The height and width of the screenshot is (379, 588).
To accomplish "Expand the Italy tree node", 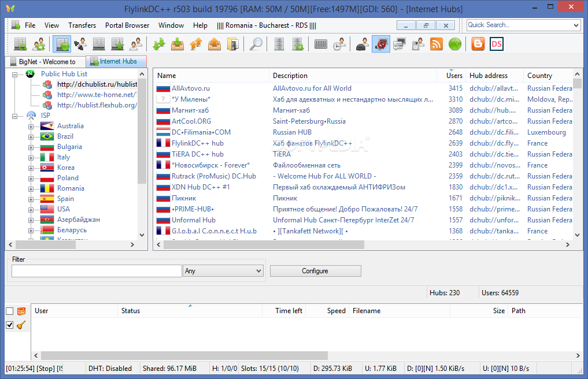I will click(31, 158).
